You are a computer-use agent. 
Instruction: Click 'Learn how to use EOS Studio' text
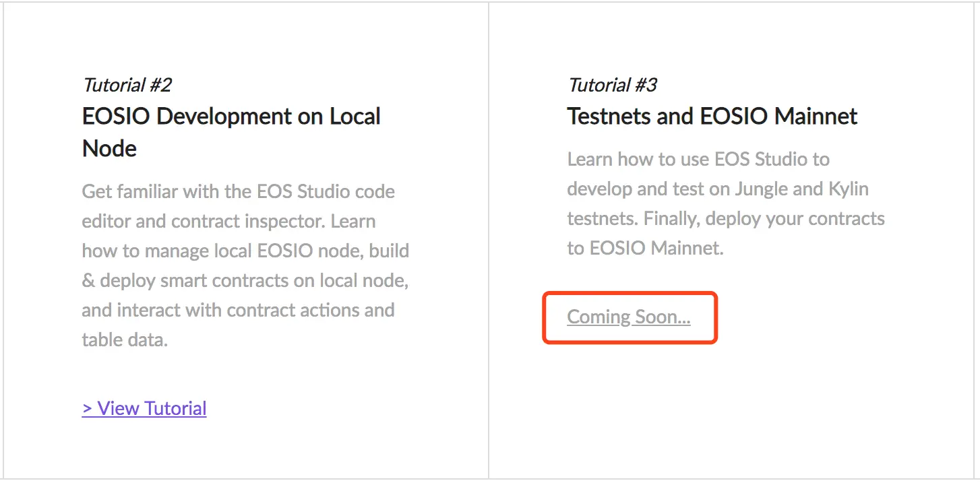point(698,159)
